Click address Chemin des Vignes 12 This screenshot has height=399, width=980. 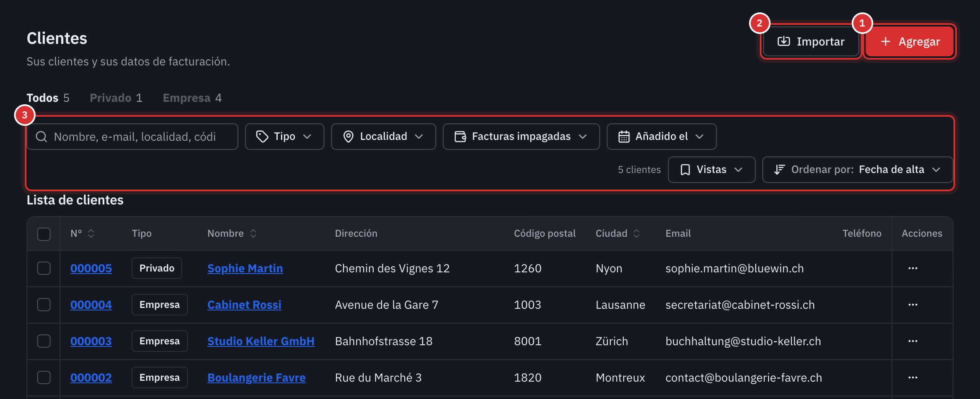click(x=392, y=268)
